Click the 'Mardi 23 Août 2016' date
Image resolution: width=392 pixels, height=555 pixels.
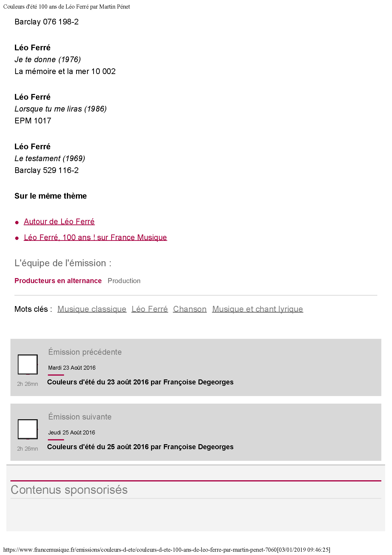tap(72, 368)
